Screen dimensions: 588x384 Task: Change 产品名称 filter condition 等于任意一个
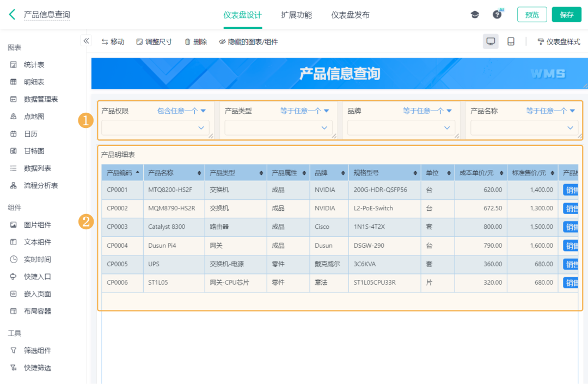tap(550, 111)
